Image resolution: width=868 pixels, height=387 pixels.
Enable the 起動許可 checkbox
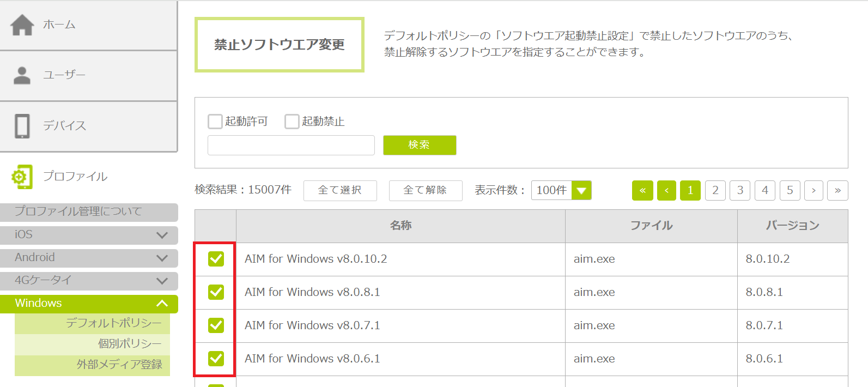tap(215, 122)
